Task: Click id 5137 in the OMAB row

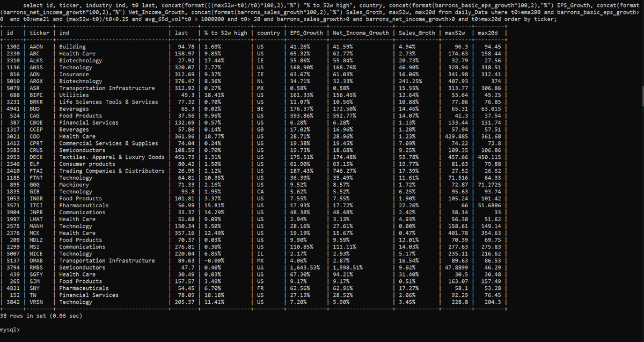Action: [13, 260]
